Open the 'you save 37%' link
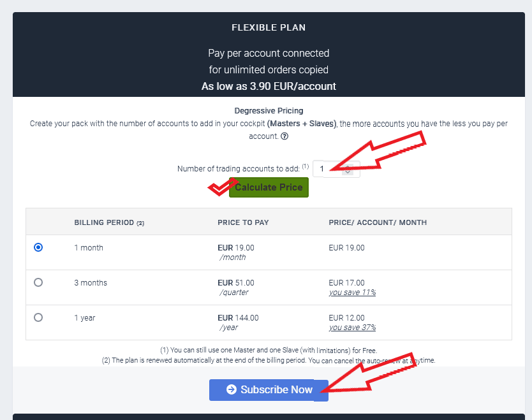 pos(352,328)
